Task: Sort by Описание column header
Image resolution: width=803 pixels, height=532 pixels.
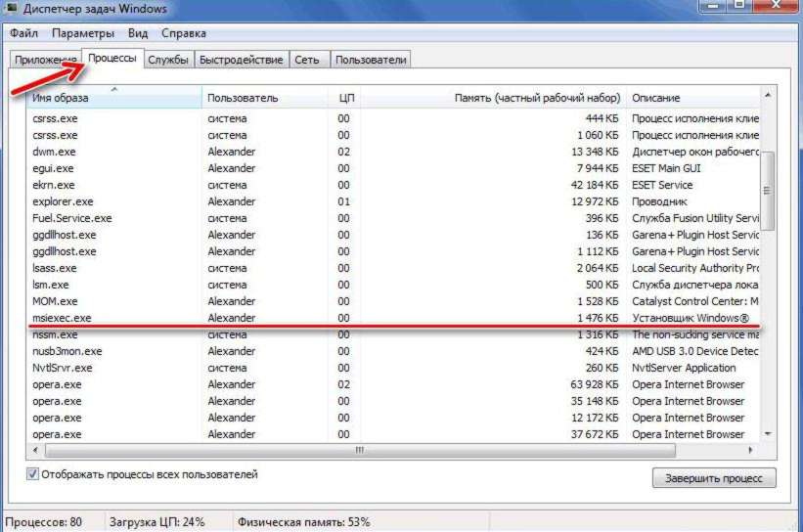Action: coord(693,97)
